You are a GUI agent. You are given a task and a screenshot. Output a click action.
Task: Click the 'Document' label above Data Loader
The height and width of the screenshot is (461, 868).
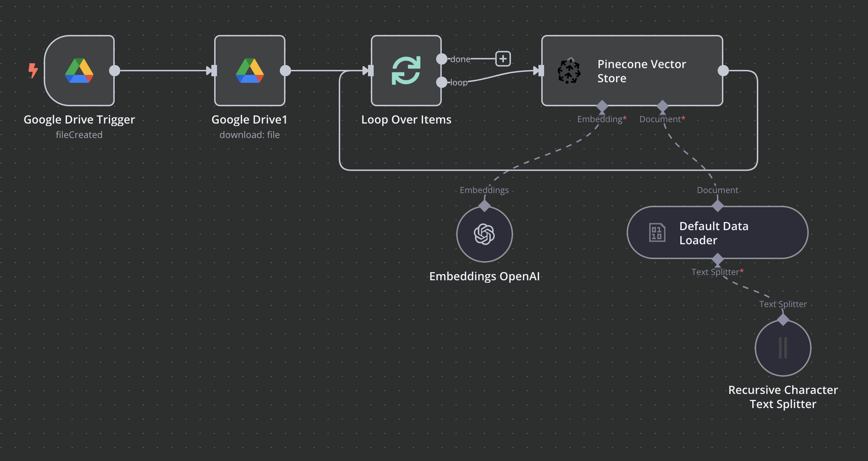(717, 190)
